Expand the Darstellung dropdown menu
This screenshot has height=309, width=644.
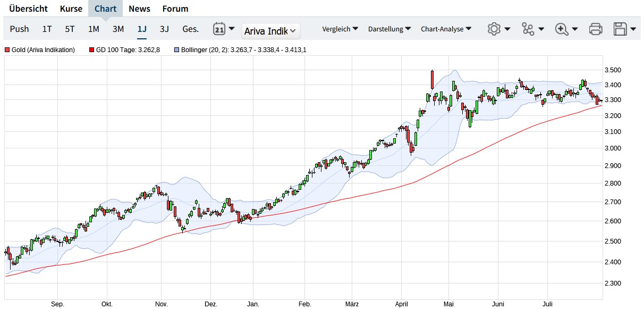pos(389,29)
